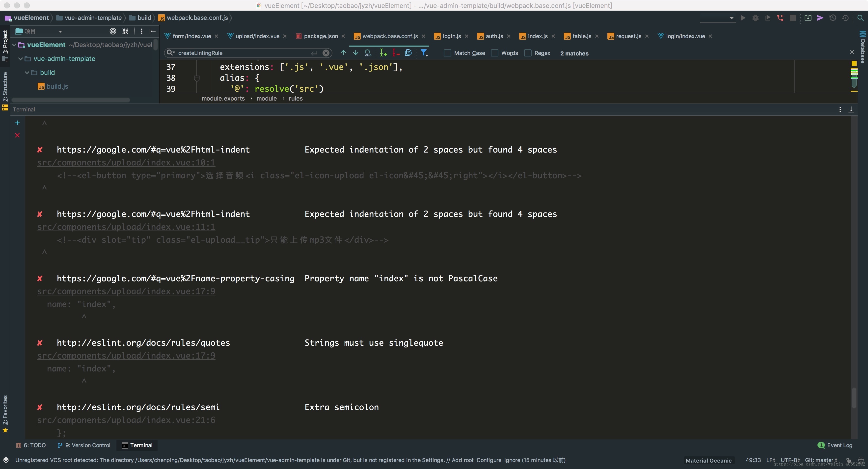Switch to the package.json tab

coord(321,36)
